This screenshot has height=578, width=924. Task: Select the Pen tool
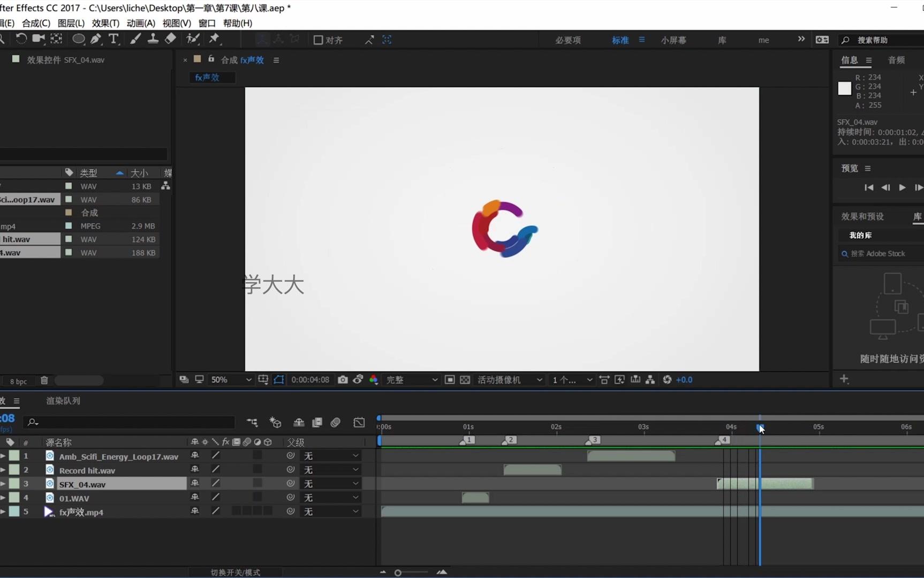coord(96,39)
